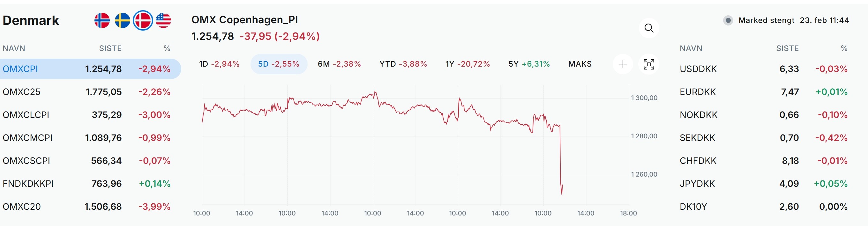Screen dimensions: 868x226
Task: Expand chart to fullscreen view
Action: pos(649,64)
